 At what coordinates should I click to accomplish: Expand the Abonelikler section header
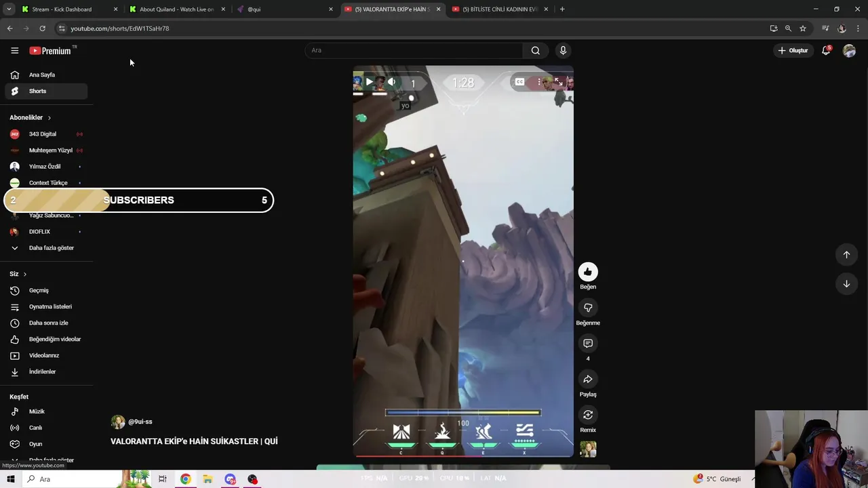pyautogui.click(x=30, y=117)
